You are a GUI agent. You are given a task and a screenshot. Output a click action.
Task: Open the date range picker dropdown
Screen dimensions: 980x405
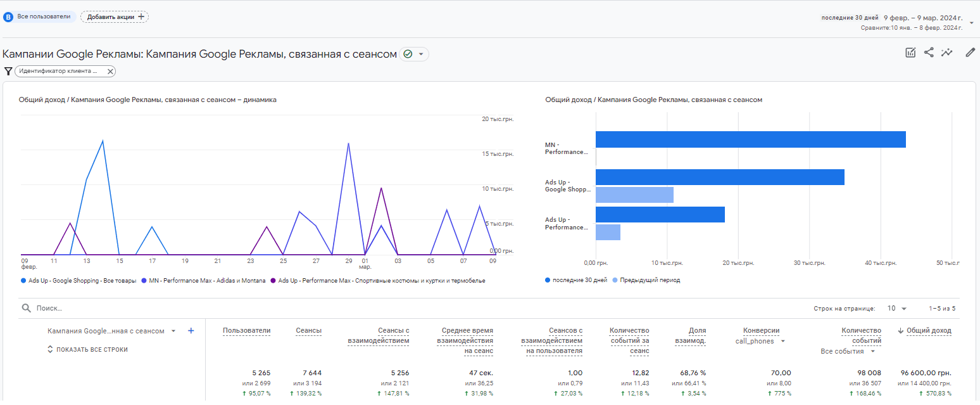(972, 23)
